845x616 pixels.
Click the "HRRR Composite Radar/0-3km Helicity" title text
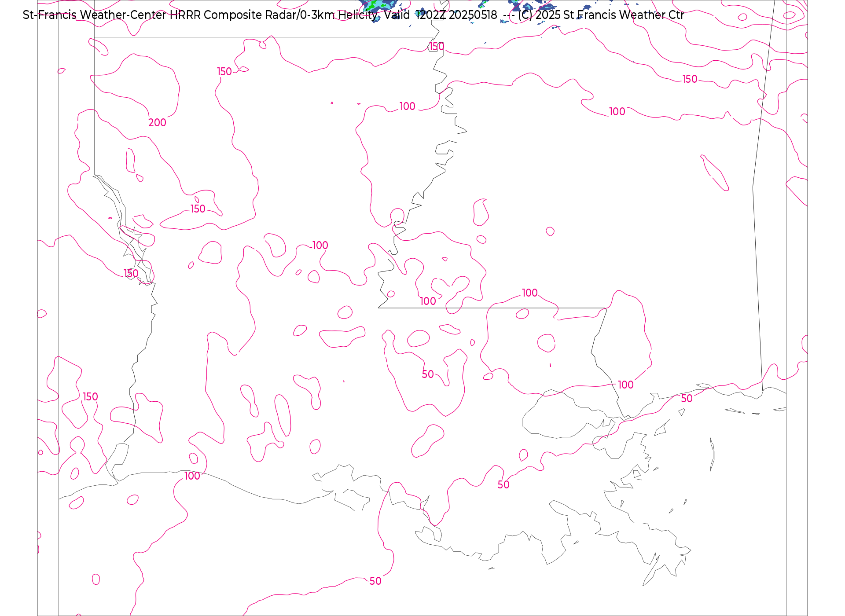[274, 15]
